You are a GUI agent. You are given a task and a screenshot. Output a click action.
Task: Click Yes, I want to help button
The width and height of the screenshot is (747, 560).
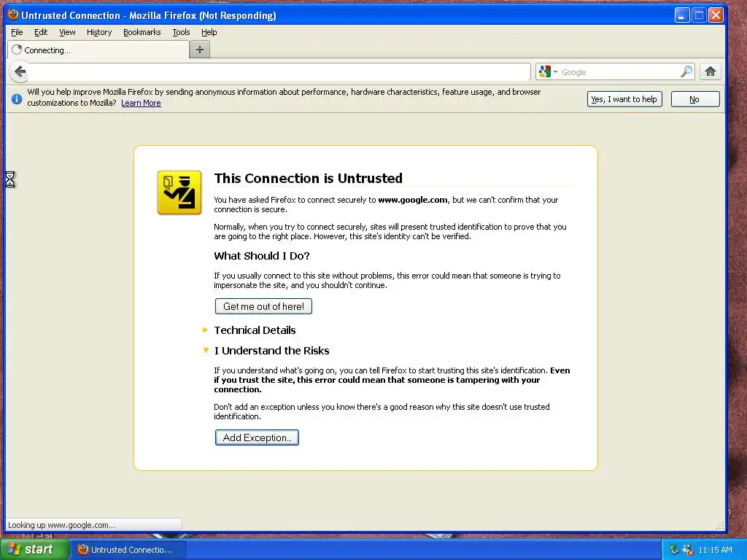pyautogui.click(x=624, y=99)
